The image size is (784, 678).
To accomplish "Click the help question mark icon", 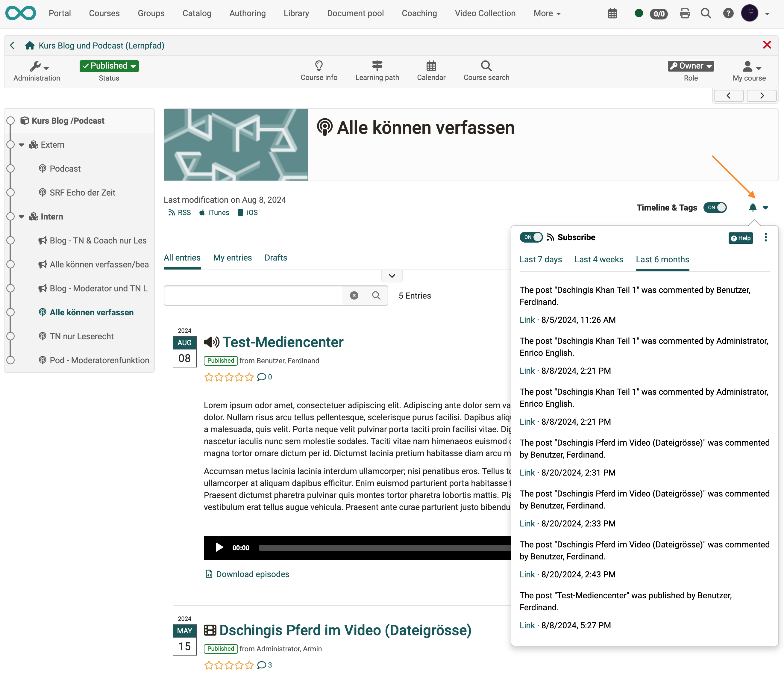I will [x=728, y=14].
